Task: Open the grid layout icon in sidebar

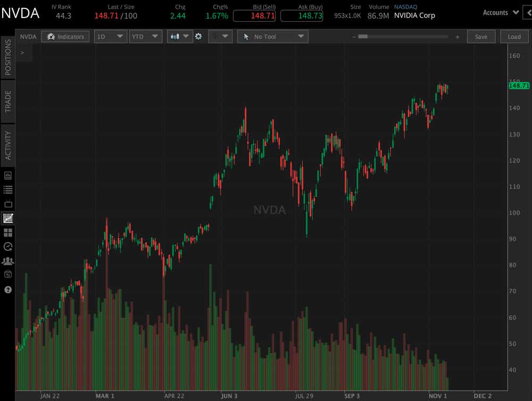Action: click(8, 232)
